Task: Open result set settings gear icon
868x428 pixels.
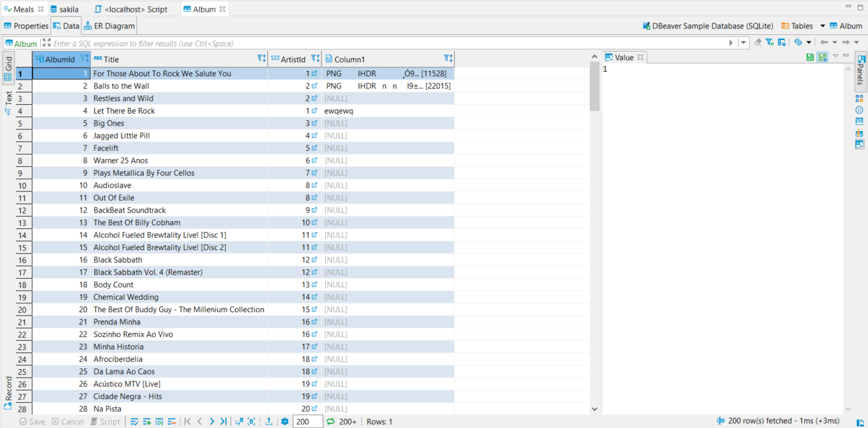Action: pyautogui.click(x=285, y=422)
